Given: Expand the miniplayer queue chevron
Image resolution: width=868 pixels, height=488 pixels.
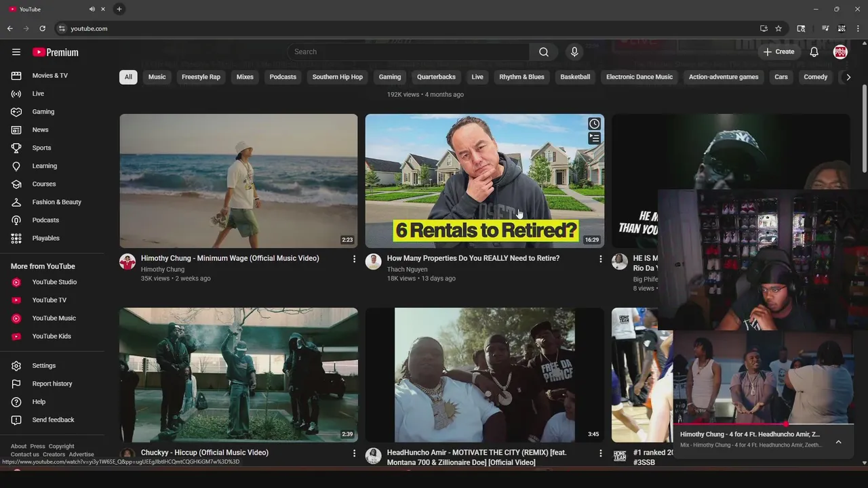Looking at the screenshot, I should 838,442.
